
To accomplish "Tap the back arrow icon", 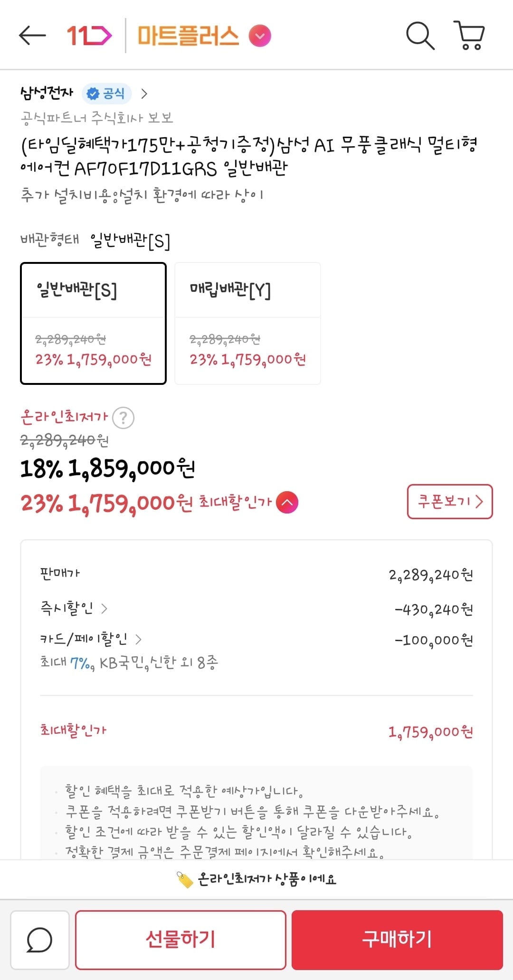I will pos(32,36).
